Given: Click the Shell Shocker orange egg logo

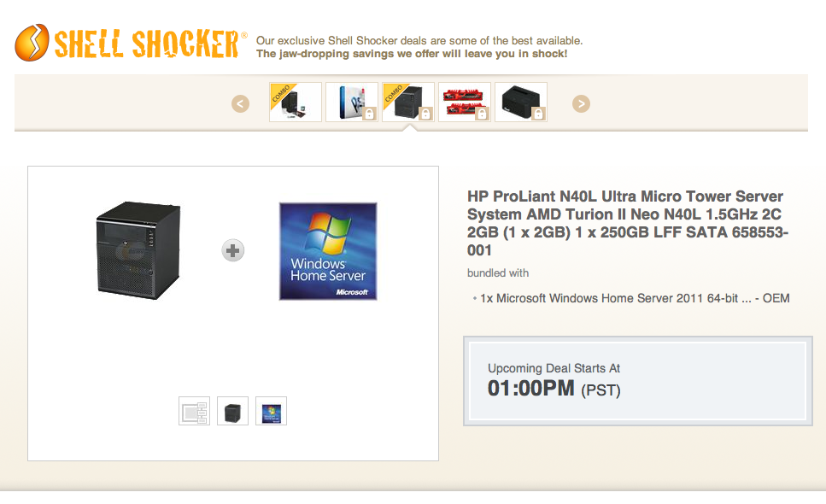Looking at the screenshot, I should coord(32,43).
